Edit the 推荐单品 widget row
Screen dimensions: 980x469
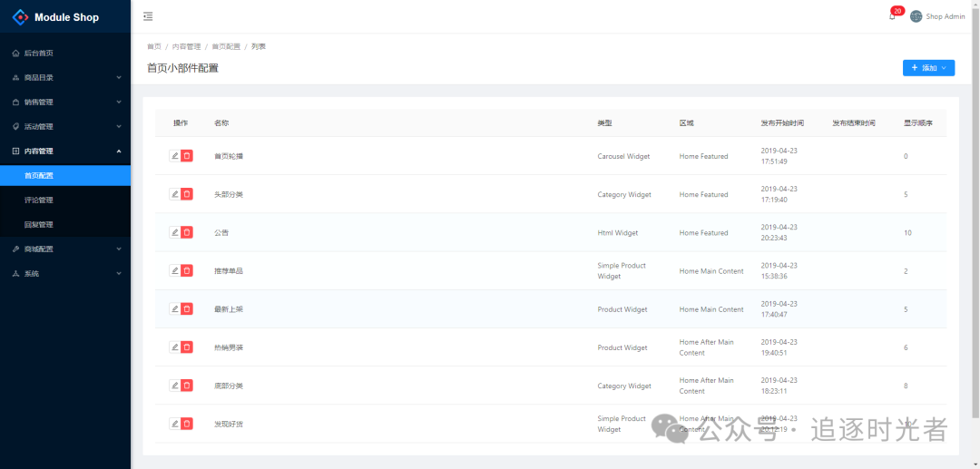click(175, 270)
